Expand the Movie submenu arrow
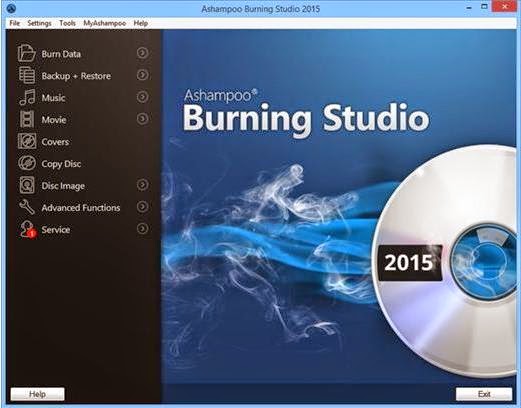This screenshot has height=408, width=521. point(142,119)
